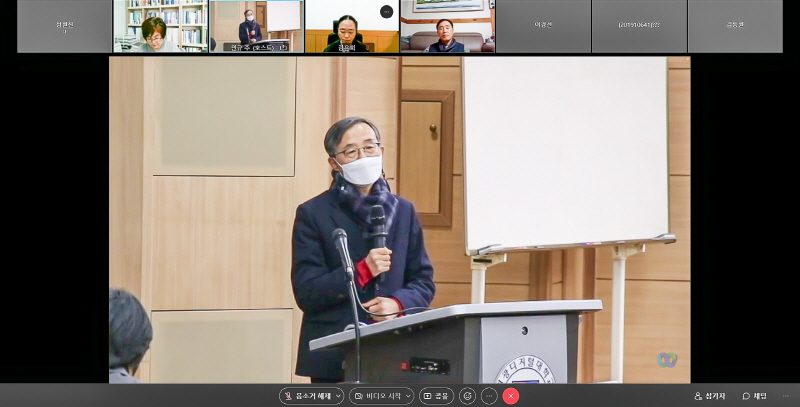The width and height of the screenshot is (800, 407).
Task: Open the emoji reactions icon
Action: tap(467, 396)
